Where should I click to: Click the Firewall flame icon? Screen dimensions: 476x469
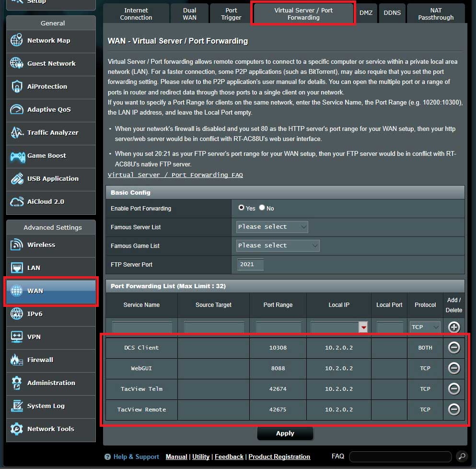(17, 360)
